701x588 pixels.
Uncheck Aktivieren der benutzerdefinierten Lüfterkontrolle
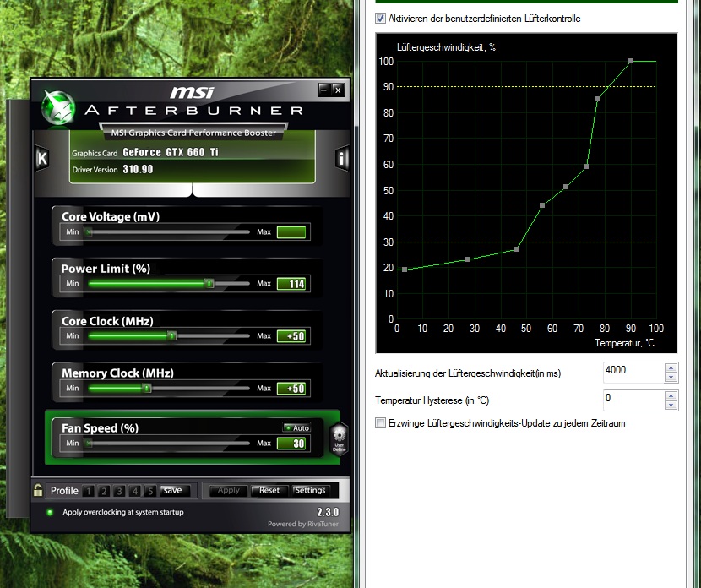381,18
